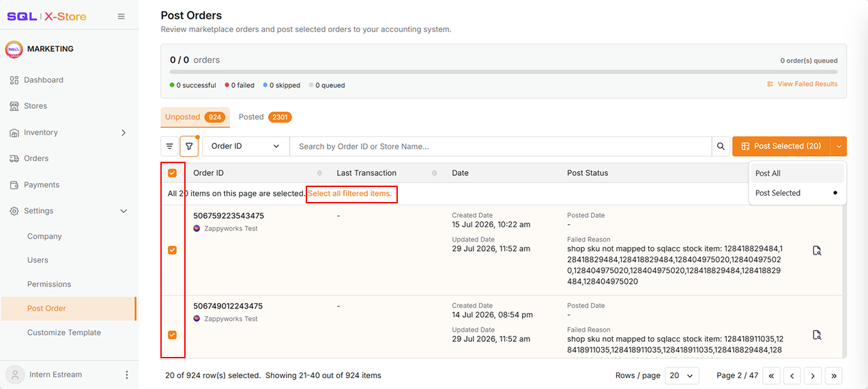Choose Post Selected from the dropdown menu
The image size is (868, 389).
797,193
